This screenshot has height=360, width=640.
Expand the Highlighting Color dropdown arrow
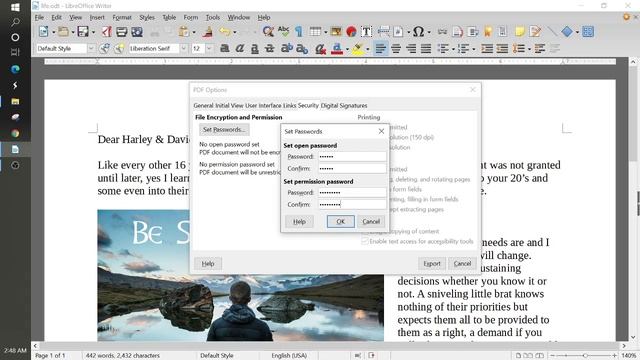pyautogui.click(x=367, y=49)
